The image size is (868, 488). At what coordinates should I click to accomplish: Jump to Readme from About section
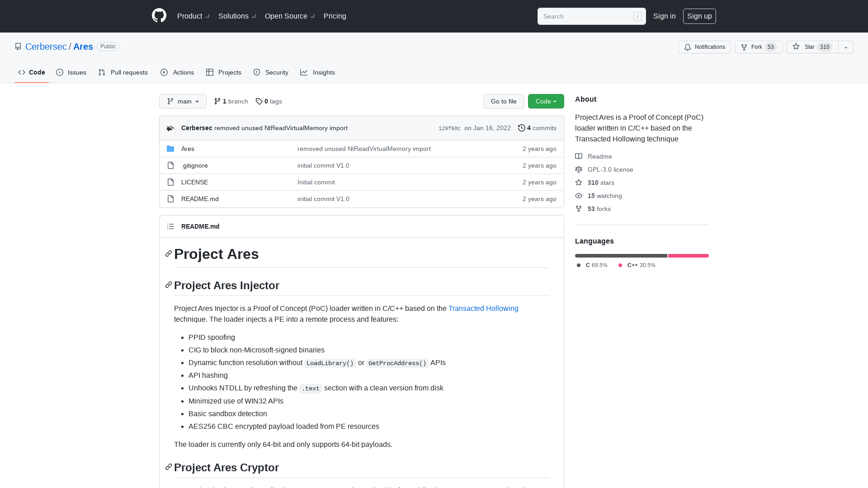tap(594, 156)
